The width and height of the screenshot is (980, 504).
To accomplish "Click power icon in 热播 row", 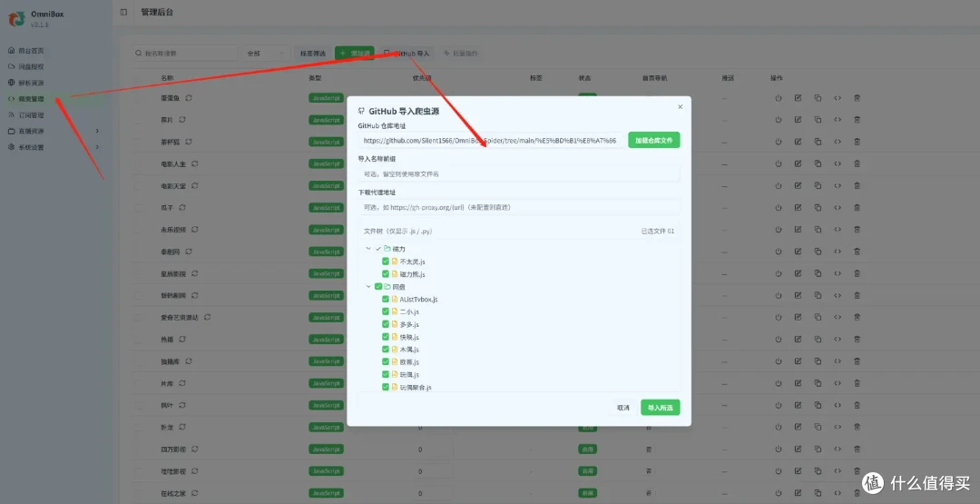I will (779, 340).
